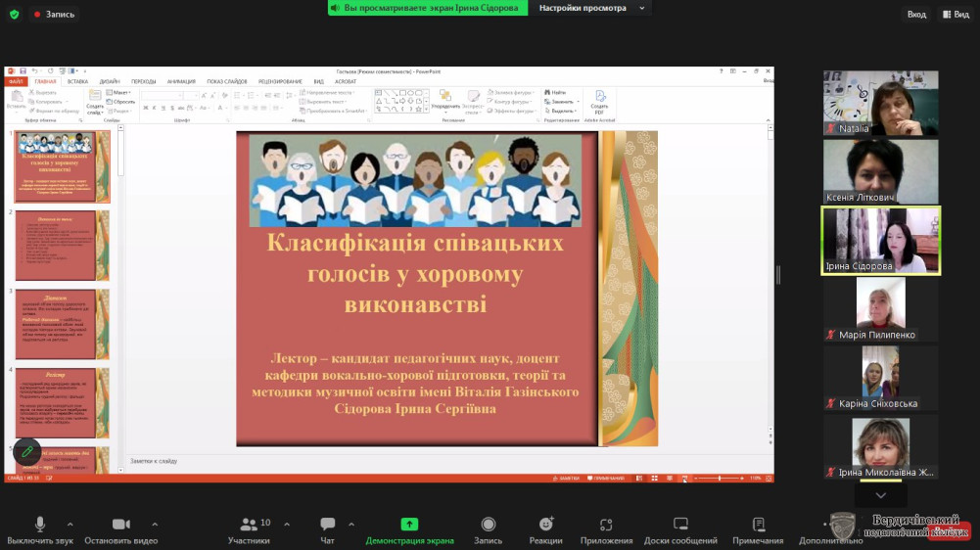
Task: Click the Вид view button
Action: click(x=955, y=15)
